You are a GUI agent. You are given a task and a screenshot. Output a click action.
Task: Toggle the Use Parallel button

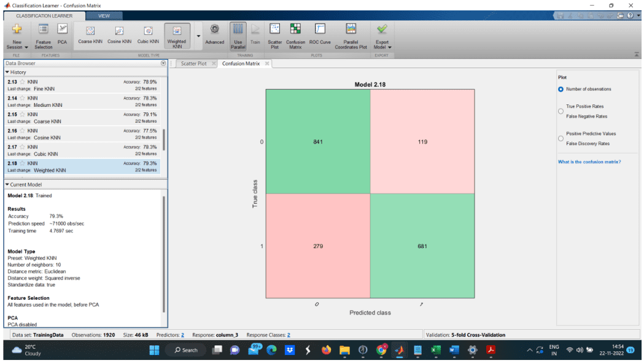238,36
